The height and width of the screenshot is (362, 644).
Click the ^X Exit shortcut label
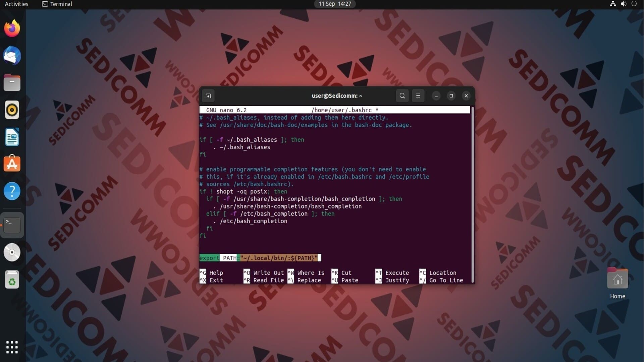pos(211,280)
